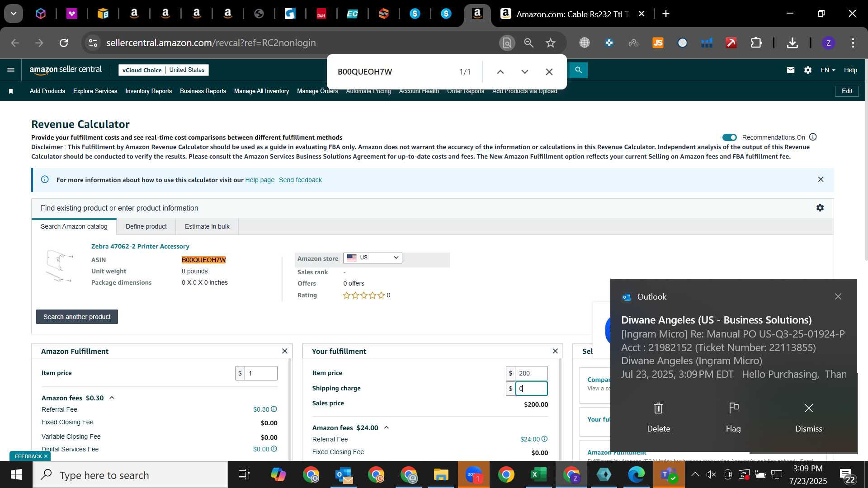This screenshot has width=868, height=488.
Task: Switch to the Estimate in bulk tab
Action: tap(207, 226)
